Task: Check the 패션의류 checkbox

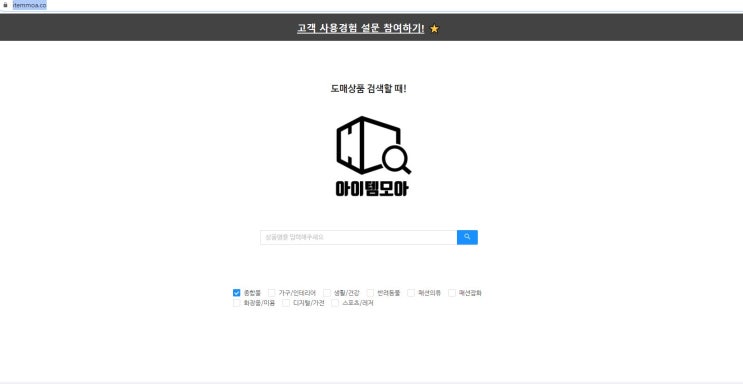Action: (x=411, y=293)
